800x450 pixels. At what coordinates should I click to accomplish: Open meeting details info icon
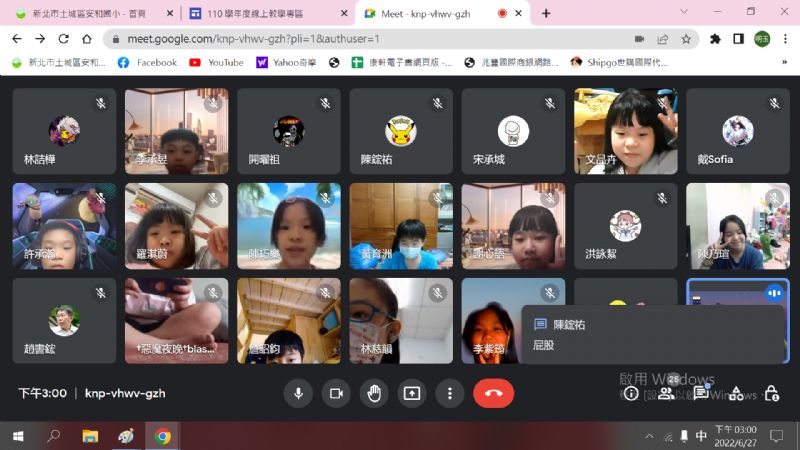pos(631,393)
